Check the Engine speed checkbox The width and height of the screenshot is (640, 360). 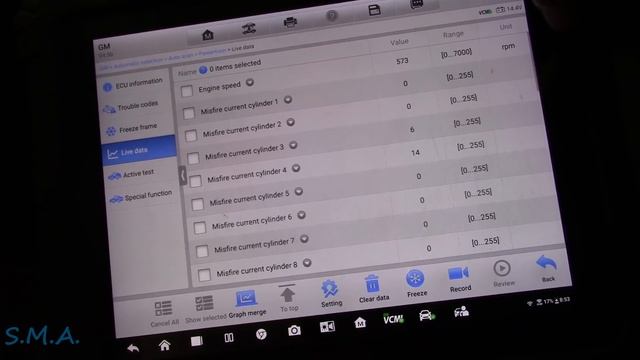[187, 91]
